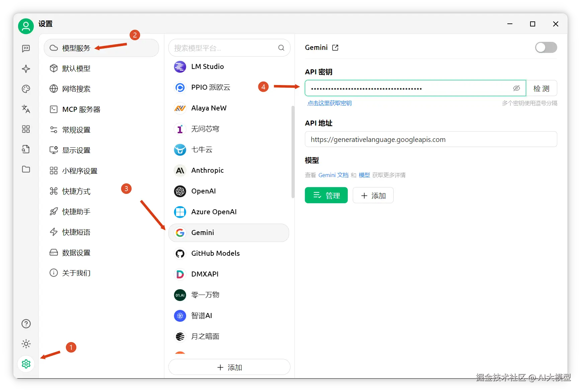Select 模型服务 settings menu
The width and height of the screenshot is (581, 392).
[x=101, y=48]
